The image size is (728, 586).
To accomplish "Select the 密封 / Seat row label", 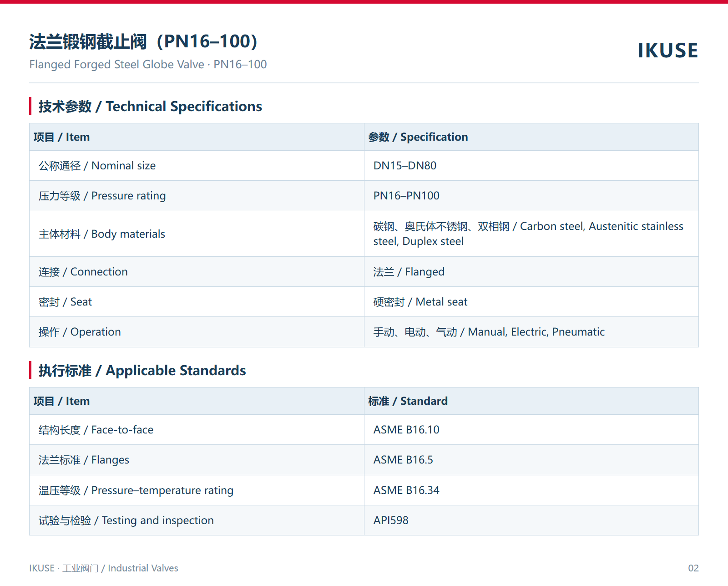I will [65, 302].
